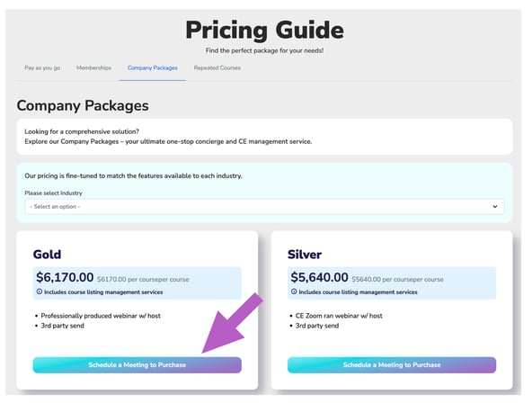Click the Pricing Guide title
532x403 pixels.
[264, 30]
